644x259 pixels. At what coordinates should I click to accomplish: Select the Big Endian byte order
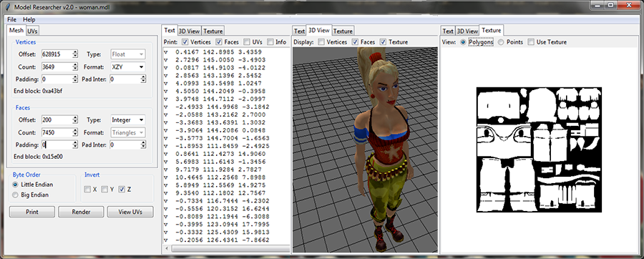click(16, 195)
